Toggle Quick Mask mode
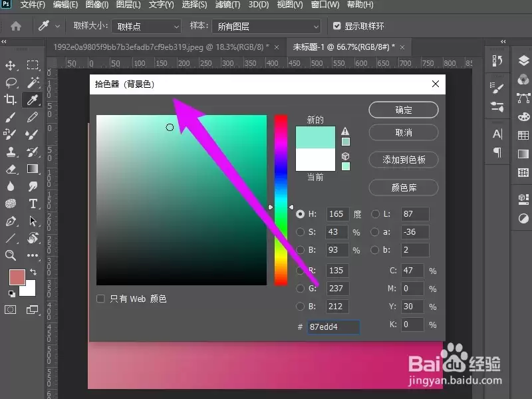This screenshot has width=532, height=399. tap(11, 309)
